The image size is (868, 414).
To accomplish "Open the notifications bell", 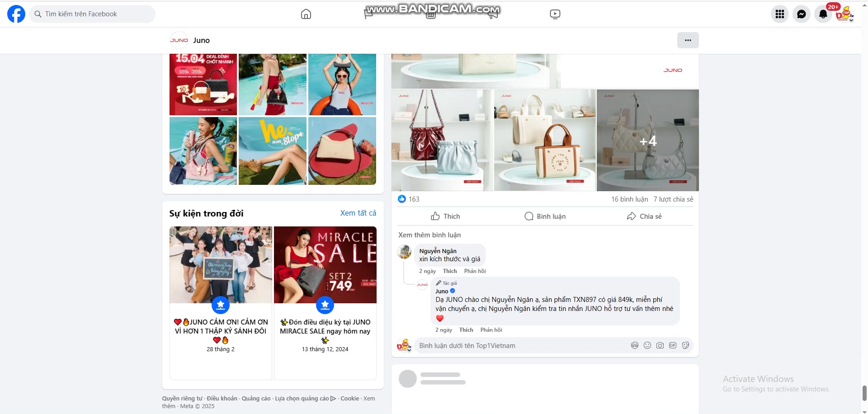I will click(823, 14).
